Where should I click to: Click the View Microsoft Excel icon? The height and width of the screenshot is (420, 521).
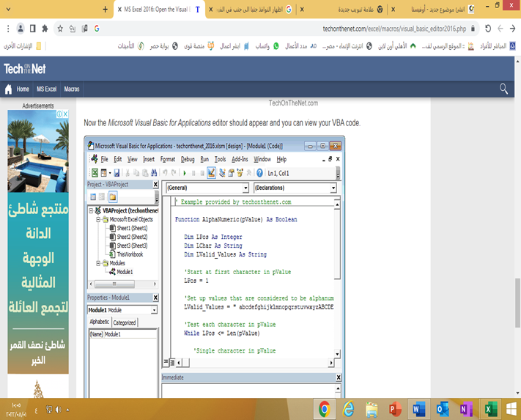95,173
